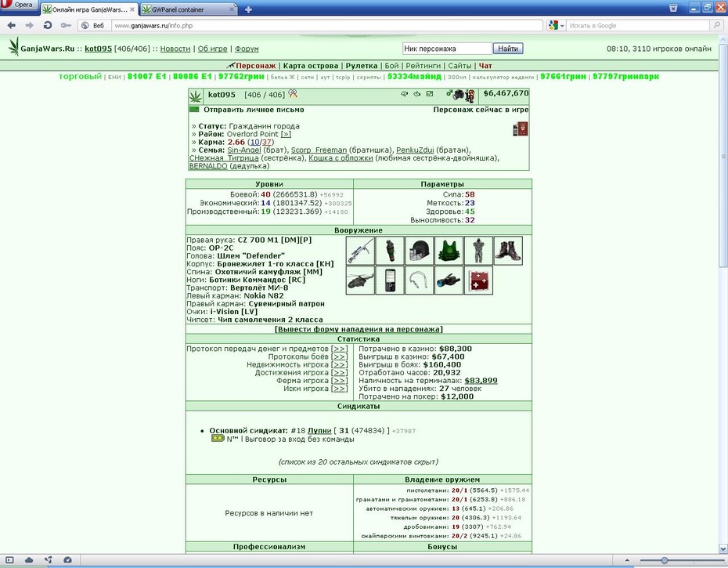Open the Об игре header link
This screenshot has width=728, height=568.
[213, 49]
